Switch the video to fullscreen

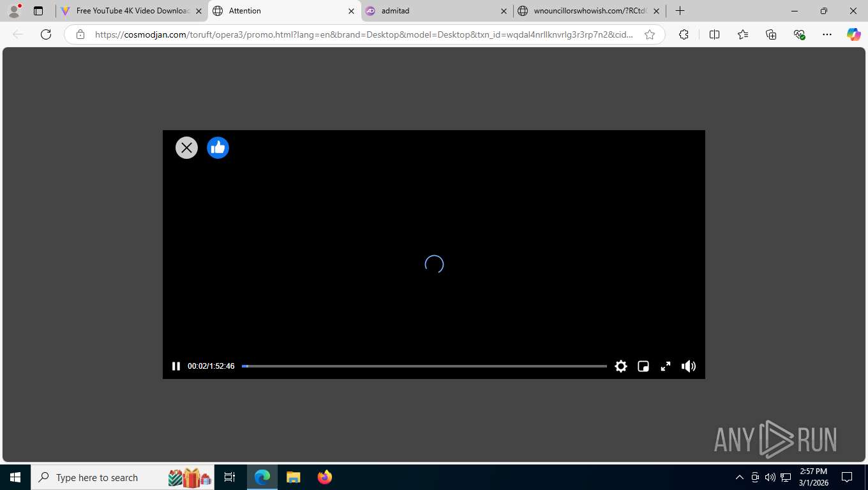coord(665,366)
